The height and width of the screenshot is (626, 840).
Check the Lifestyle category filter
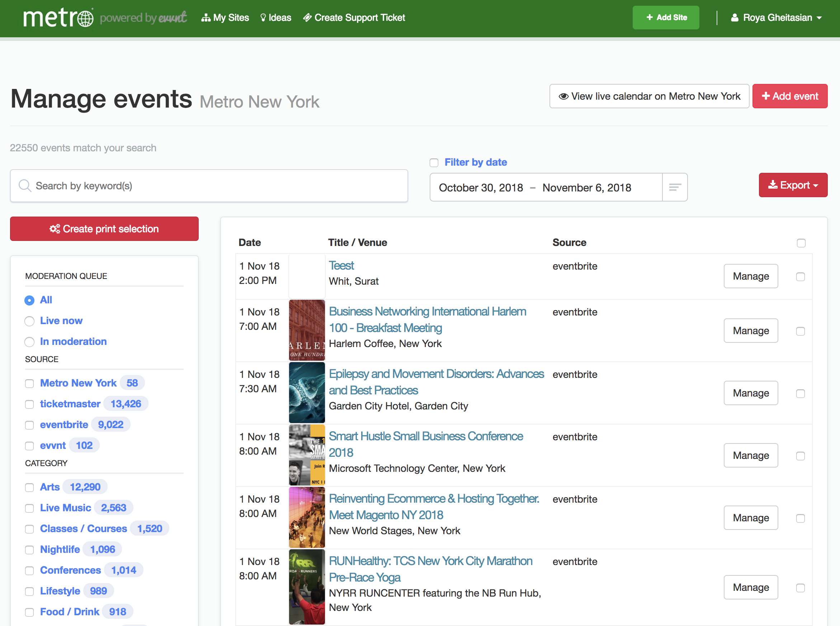coord(29,592)
